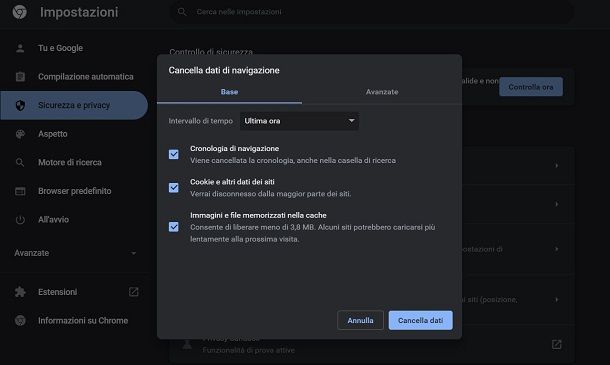This screenshot has width=610, height=365.
Task: Click the power icon next to All'avvio
Action: (20, 220)
